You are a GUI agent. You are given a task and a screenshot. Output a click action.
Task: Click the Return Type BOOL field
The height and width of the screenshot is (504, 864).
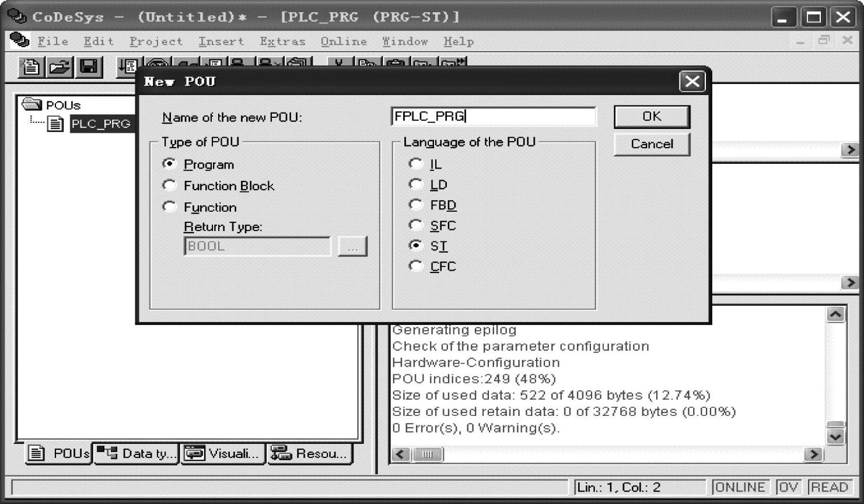point(257,246)
